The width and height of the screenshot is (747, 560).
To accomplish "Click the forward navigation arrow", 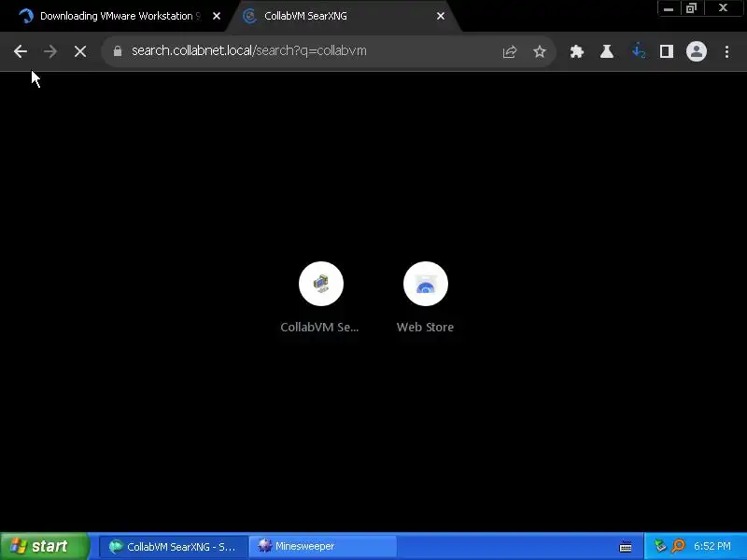I will coord(50,51).
